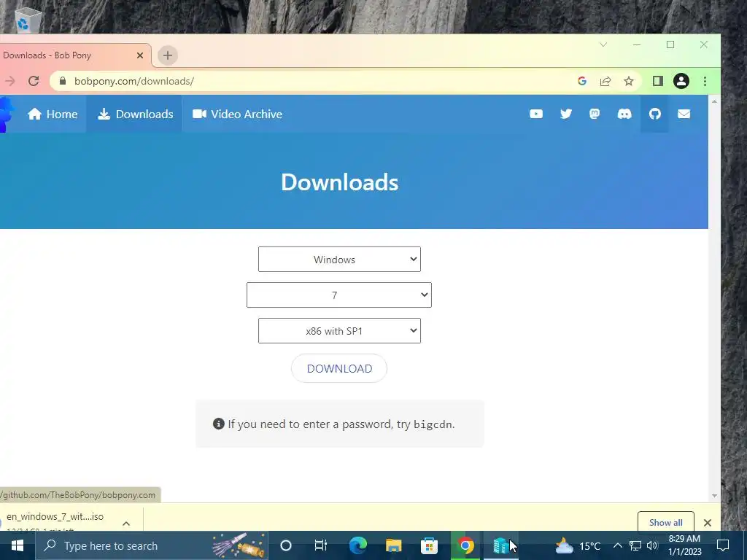Image resolution: width=747 pixels, height=560 pixels.
Task: Open the Twitter icon in site header
Action: 565,114
